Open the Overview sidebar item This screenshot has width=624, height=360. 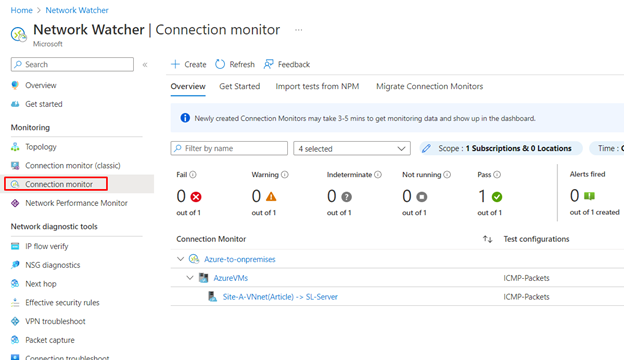41,85
